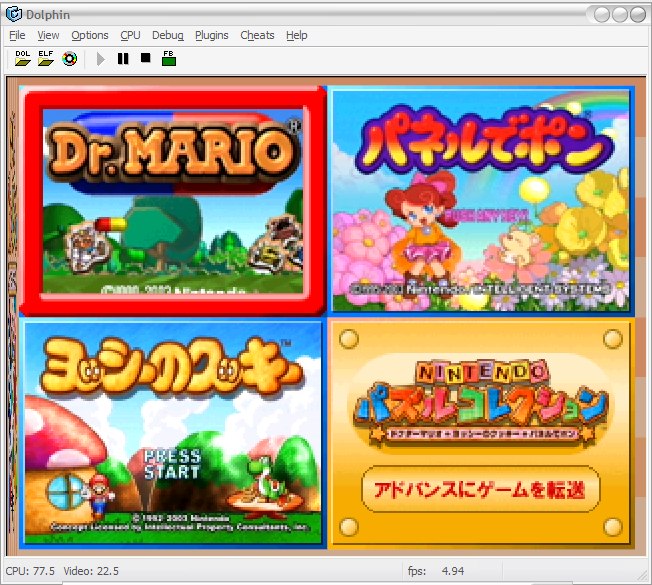Screen dimensions: 652x585
Task: Open the CPU menu
Action: (x=130, y=35)
